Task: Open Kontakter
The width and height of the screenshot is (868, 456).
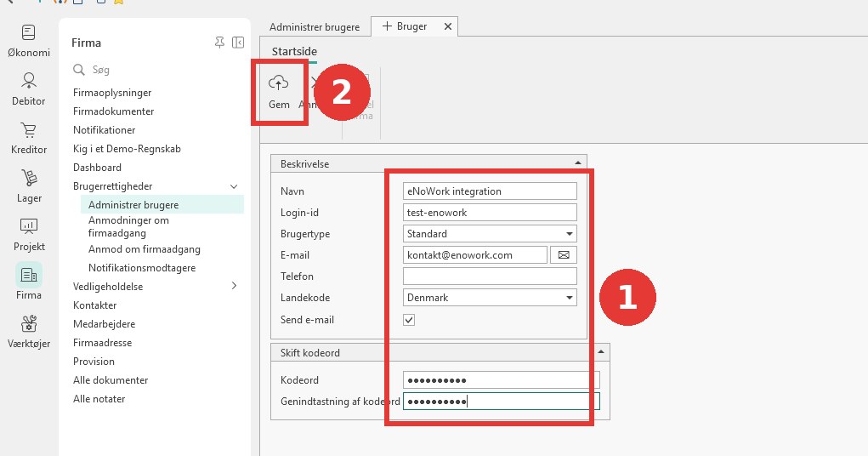Action: 94,305
